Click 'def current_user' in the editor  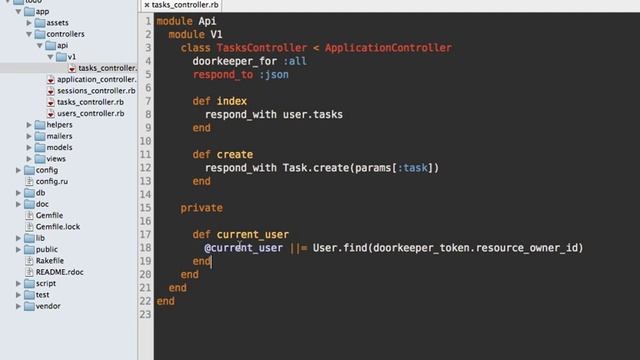click(x=240, y=235)
